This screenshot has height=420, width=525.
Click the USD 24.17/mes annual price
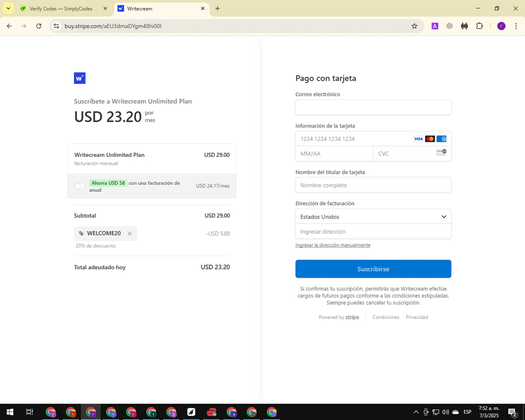(x=213, y=186)
